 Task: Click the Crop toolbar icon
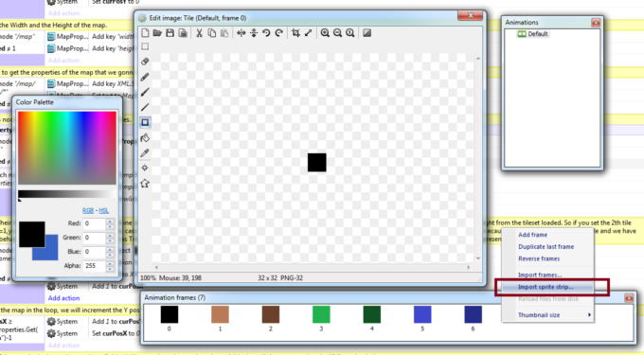pyautogui.click(x=295, y=33)
